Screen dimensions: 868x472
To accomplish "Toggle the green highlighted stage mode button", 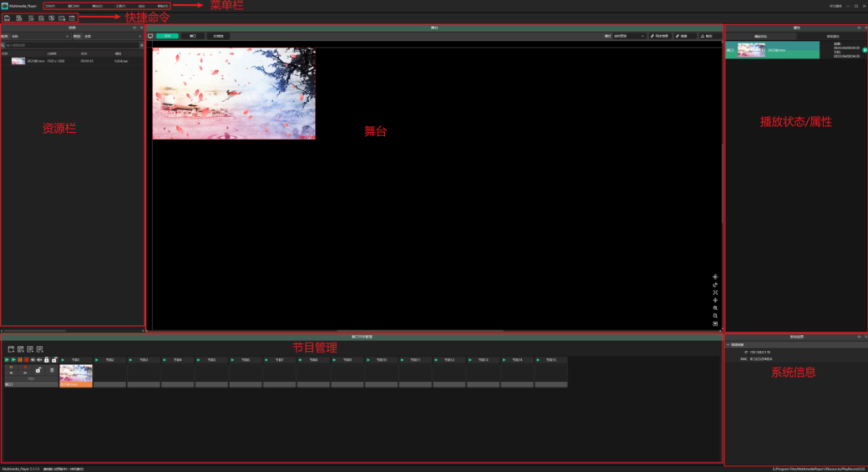I will coord(167,36).
